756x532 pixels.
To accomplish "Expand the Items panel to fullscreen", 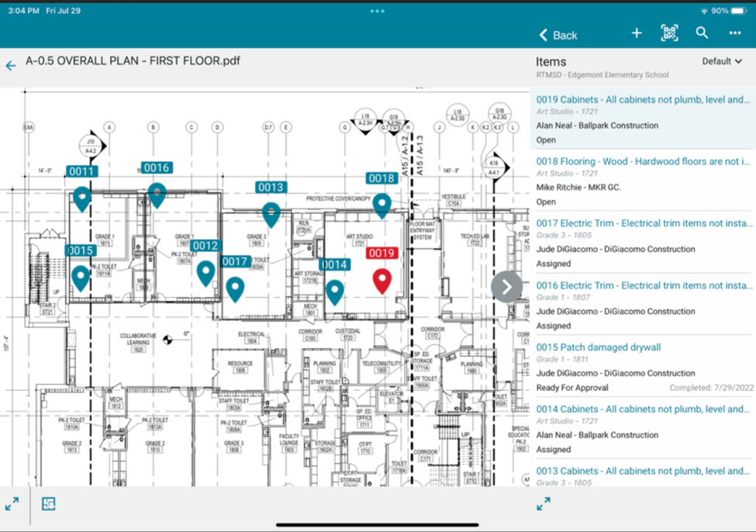I will [x=544, y=504].
